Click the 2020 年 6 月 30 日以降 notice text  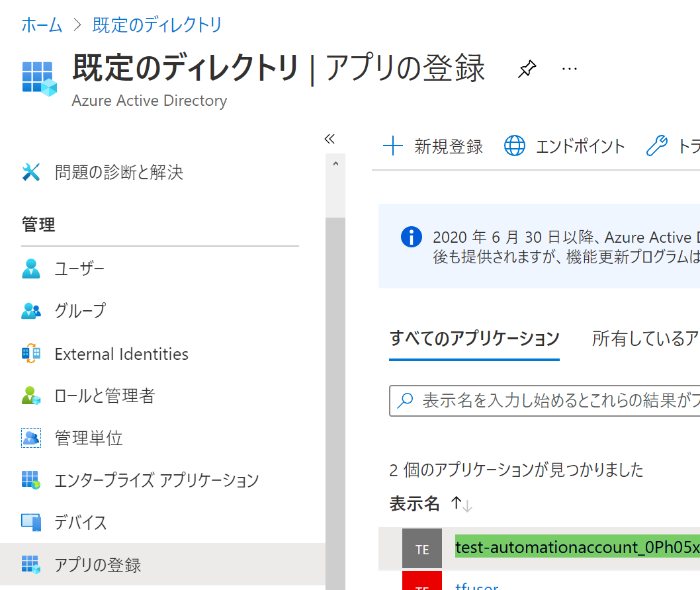(566, 247)
